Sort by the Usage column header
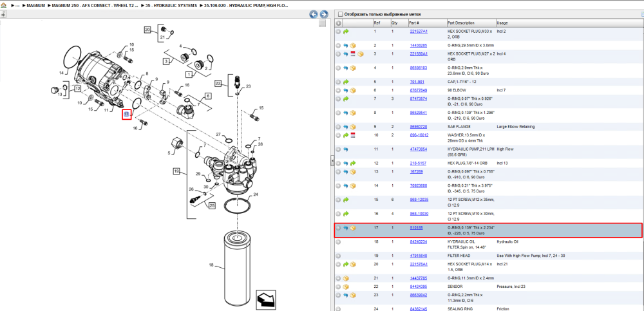The image size is (644, 311). (502, 23)
